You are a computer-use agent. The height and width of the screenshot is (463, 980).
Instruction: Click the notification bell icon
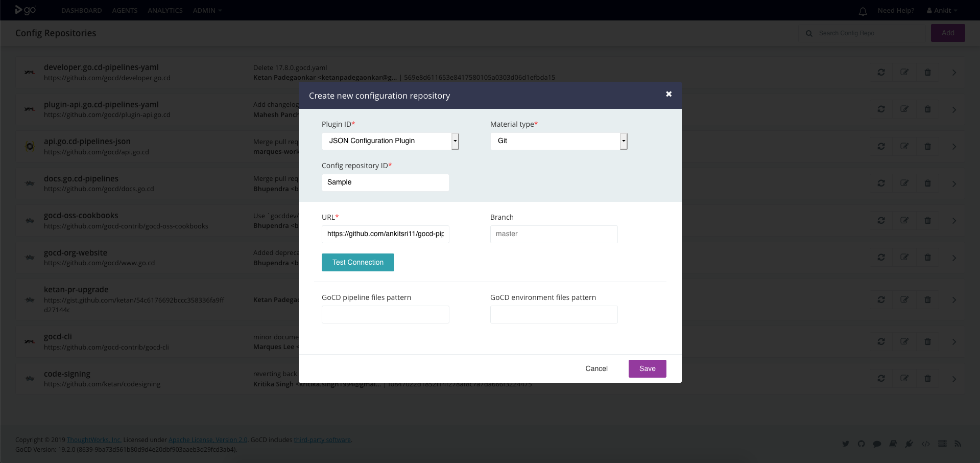(863, 11)
